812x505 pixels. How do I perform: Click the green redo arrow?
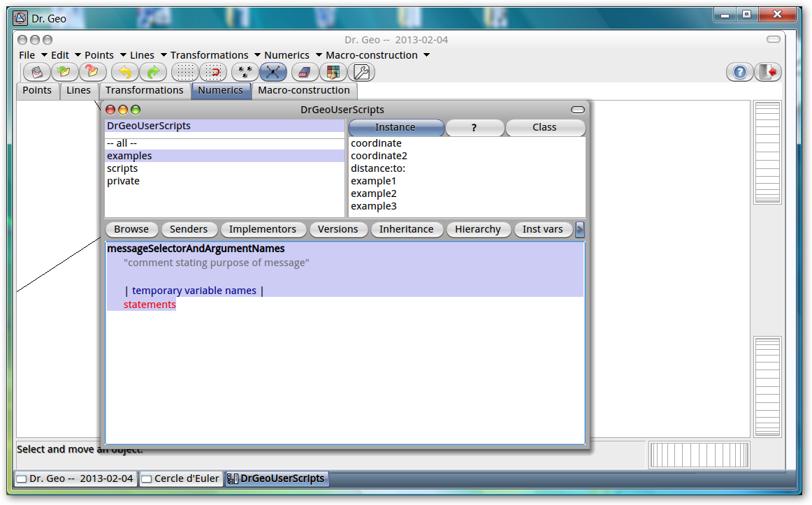153,72
